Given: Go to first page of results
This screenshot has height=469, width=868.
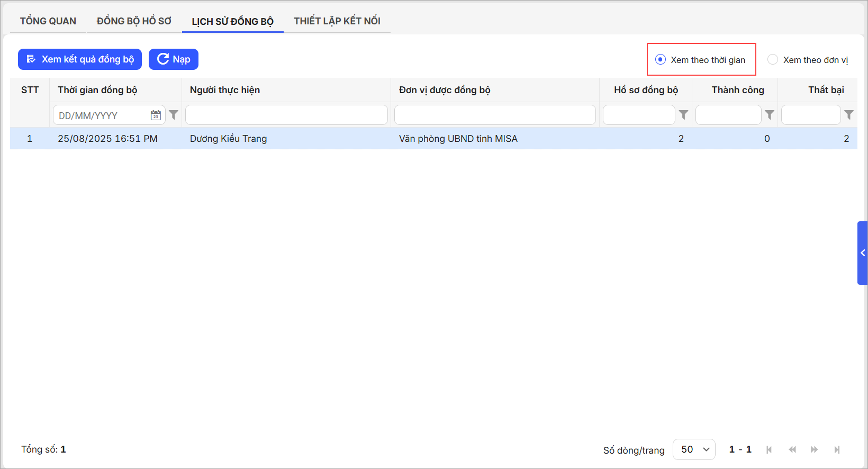Looking at the screenshot, I should (x=769, y=449).
